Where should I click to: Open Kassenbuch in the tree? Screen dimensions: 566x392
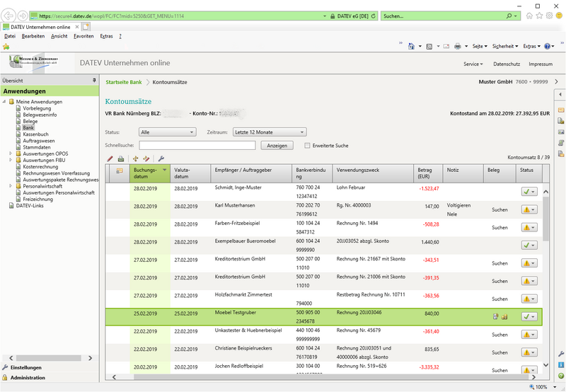35,134
